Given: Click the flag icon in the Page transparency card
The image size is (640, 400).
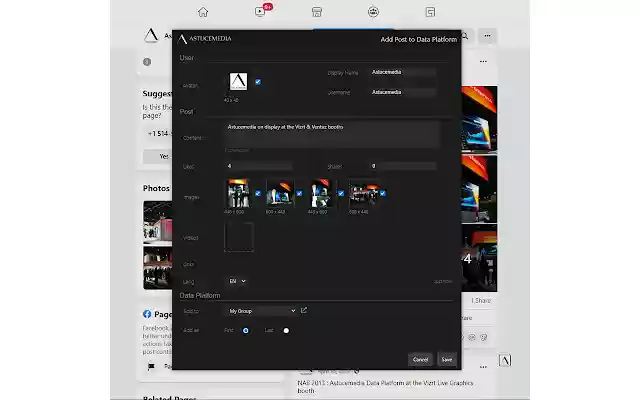Looking at the screenshot, I should (x=151, y=366).
